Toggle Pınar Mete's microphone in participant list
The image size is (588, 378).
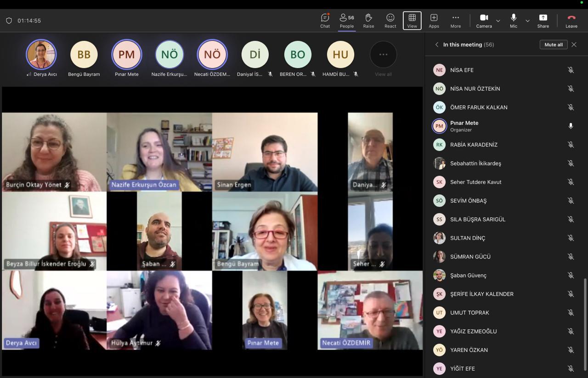[x=571, y=126]
